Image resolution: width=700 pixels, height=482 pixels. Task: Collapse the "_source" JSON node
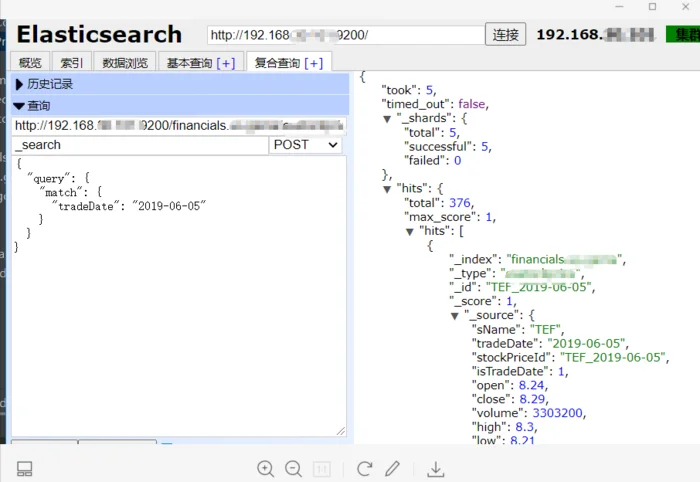point(454,316)
